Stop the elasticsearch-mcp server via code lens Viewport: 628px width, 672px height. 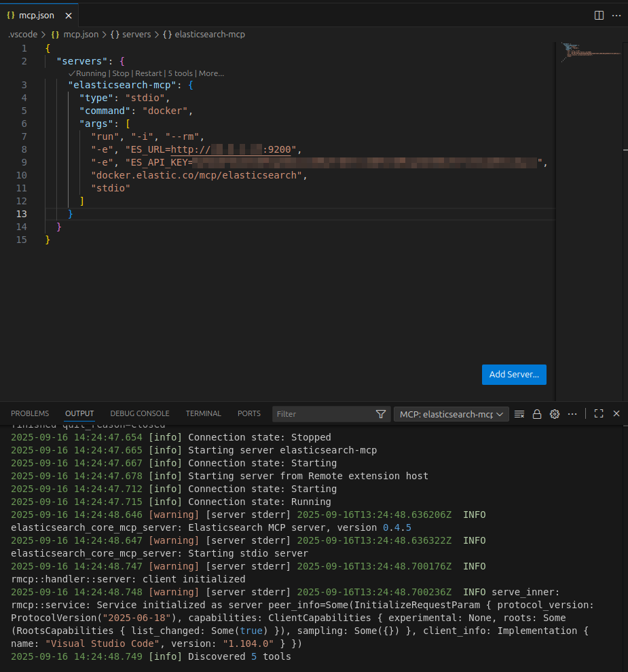pos(120,73)
